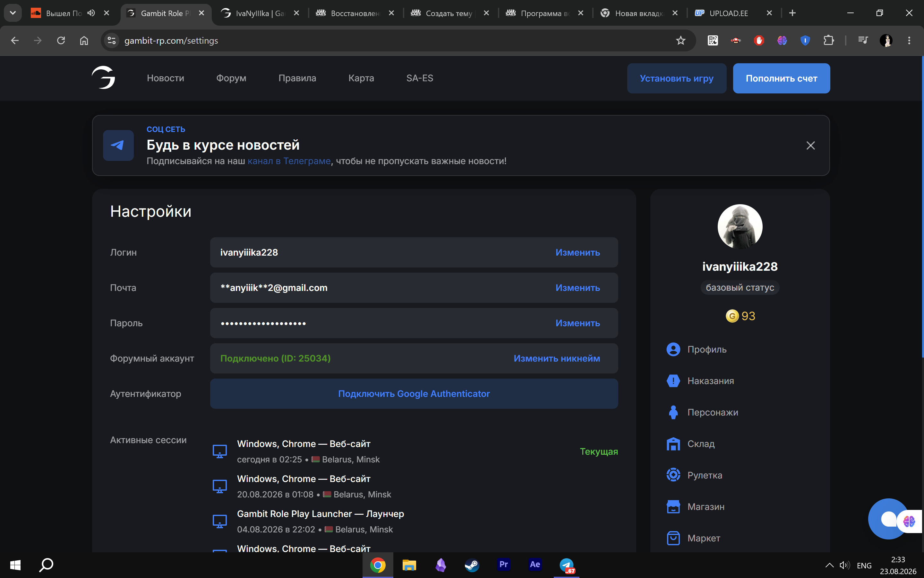Mute the SoundCloud tab audio
The image size is (924, 578).
(91, 13)
